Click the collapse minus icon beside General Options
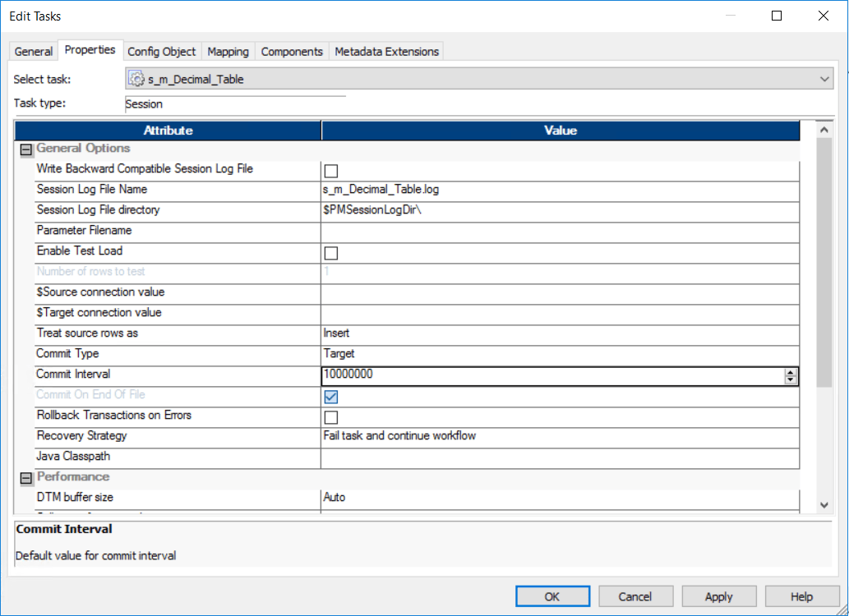849x616 pixels. tap(25, 149)
